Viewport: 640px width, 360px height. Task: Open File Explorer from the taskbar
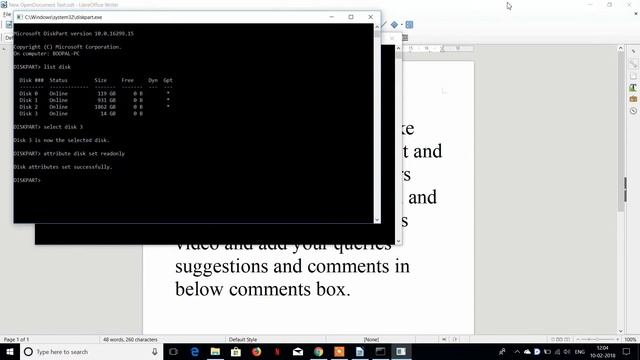click(215, 351)
